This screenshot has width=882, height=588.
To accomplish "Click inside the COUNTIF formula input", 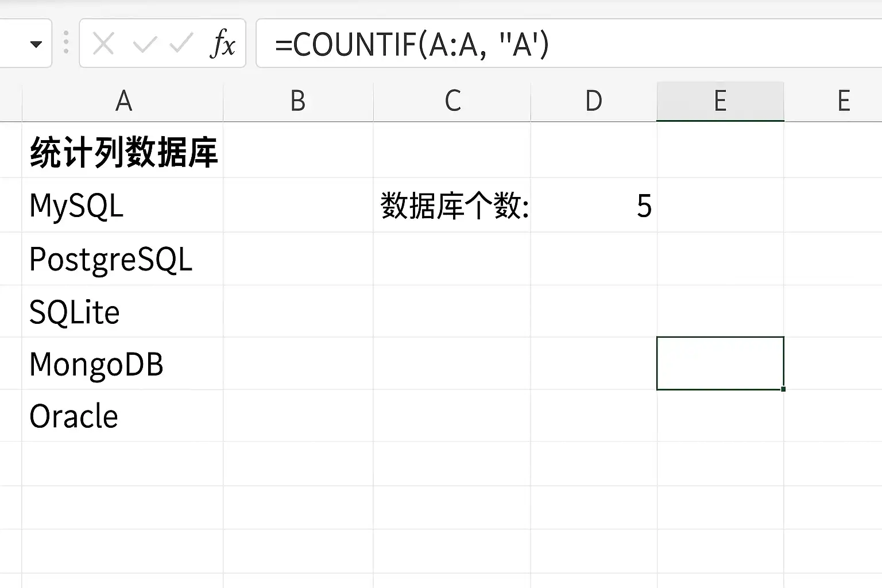I will (568, 44).
